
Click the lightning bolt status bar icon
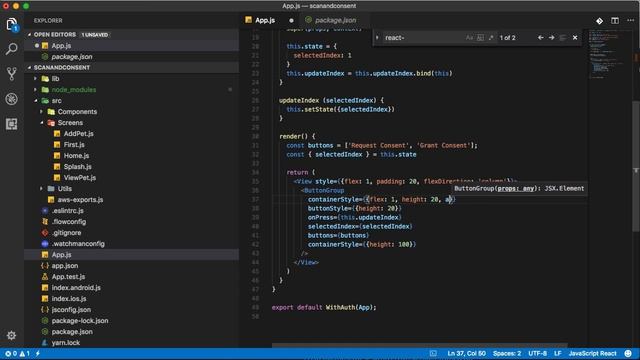coord(38,354)
